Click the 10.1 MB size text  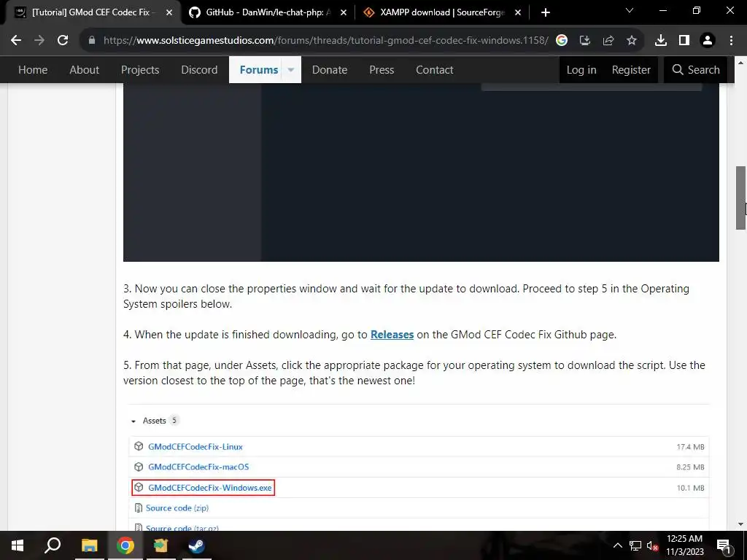(x=690, y=488)
